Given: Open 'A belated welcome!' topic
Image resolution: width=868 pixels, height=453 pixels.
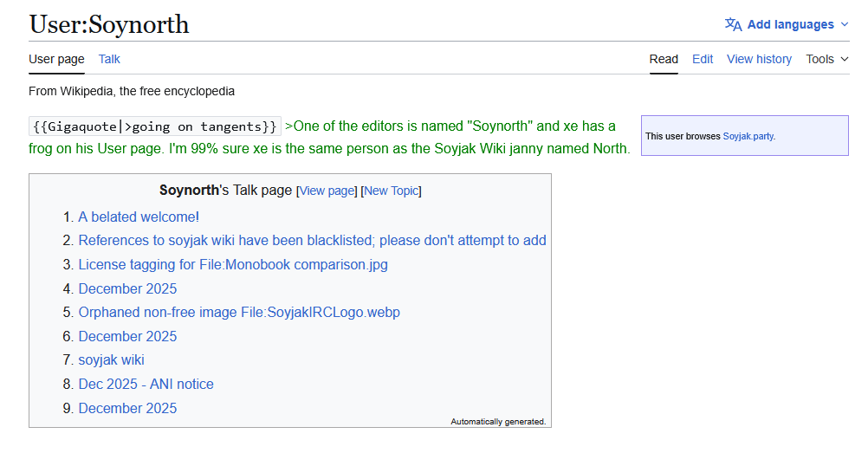Looking at the screenshot, I should (x=139, y=217).
